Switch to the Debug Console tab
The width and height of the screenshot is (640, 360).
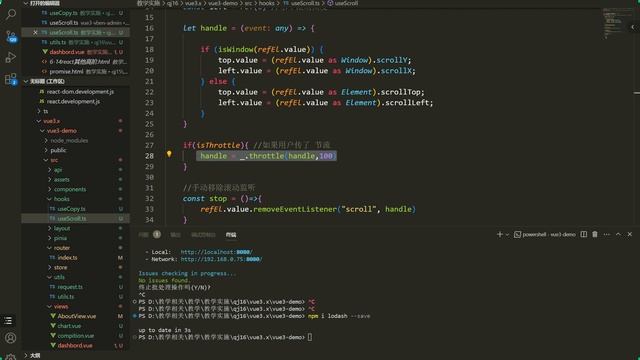pos(203,235)
